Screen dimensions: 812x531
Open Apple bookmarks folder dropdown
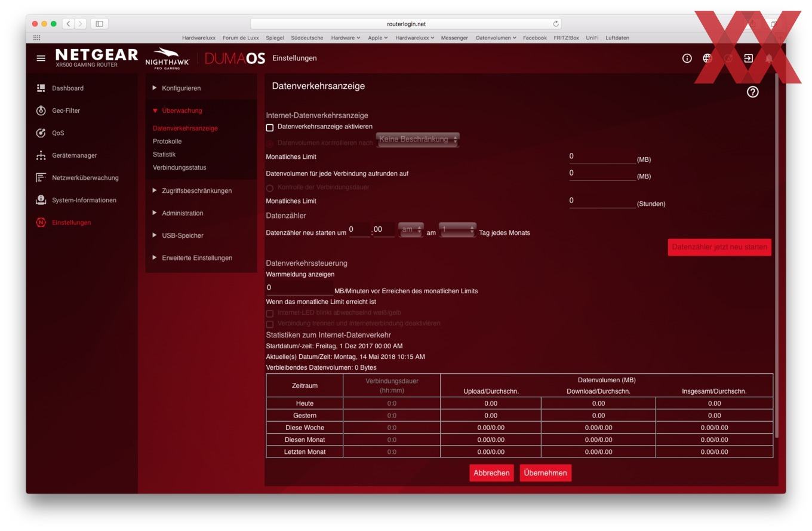[x=377, y=38]
